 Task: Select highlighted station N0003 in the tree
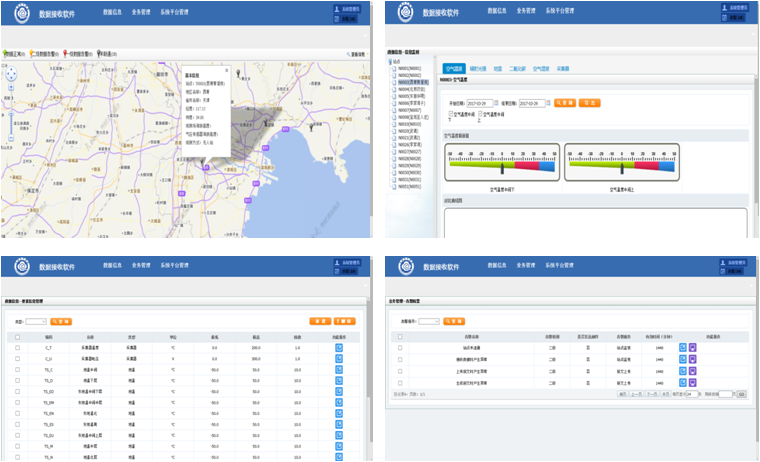[413, 82]
